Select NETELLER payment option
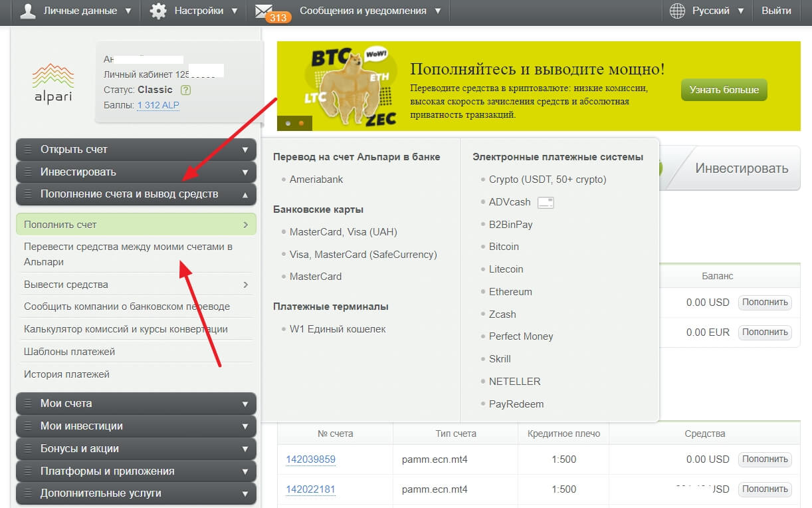This screenshot has height=508, width=812. coord(515,382)
